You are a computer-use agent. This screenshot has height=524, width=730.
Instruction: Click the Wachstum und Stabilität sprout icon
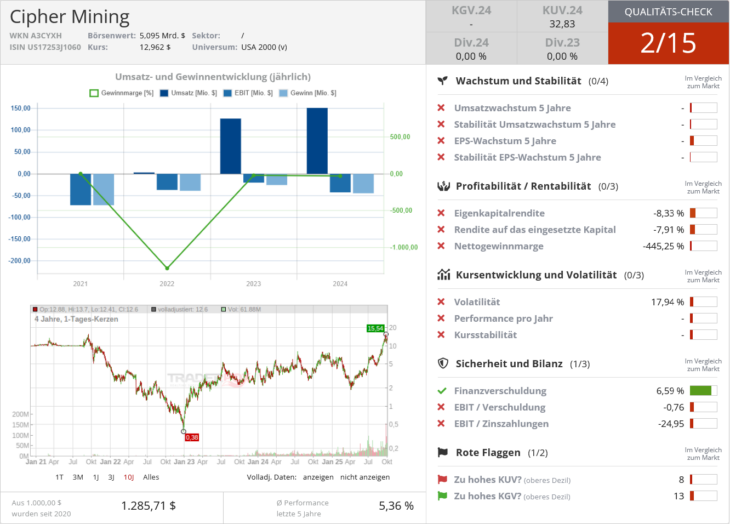(442, 81)
